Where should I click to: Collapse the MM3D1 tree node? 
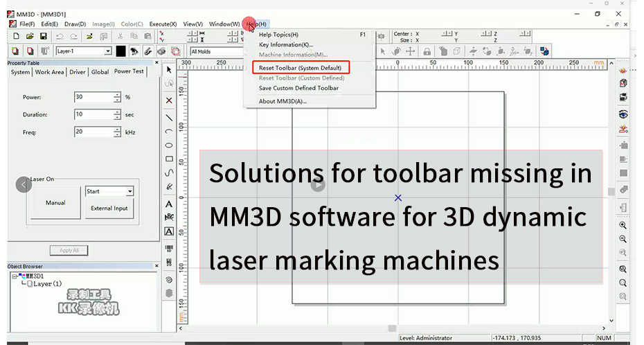click(x=15, y=276)
